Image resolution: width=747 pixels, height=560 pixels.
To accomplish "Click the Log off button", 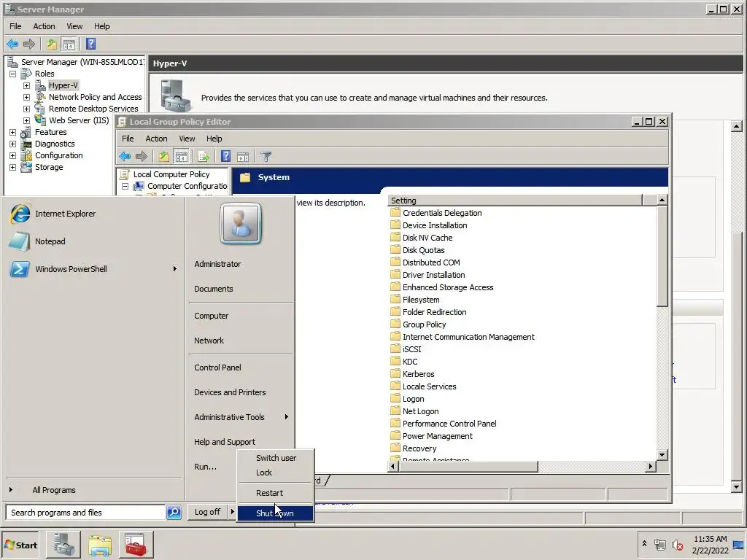I will pos(207,512).
